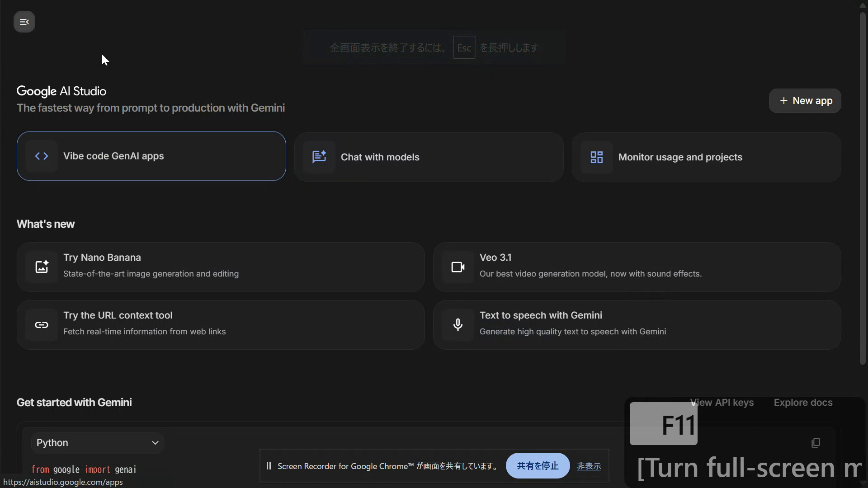Click the code brackets icon for Vibe code
The image size is (868, 488).
42,156
